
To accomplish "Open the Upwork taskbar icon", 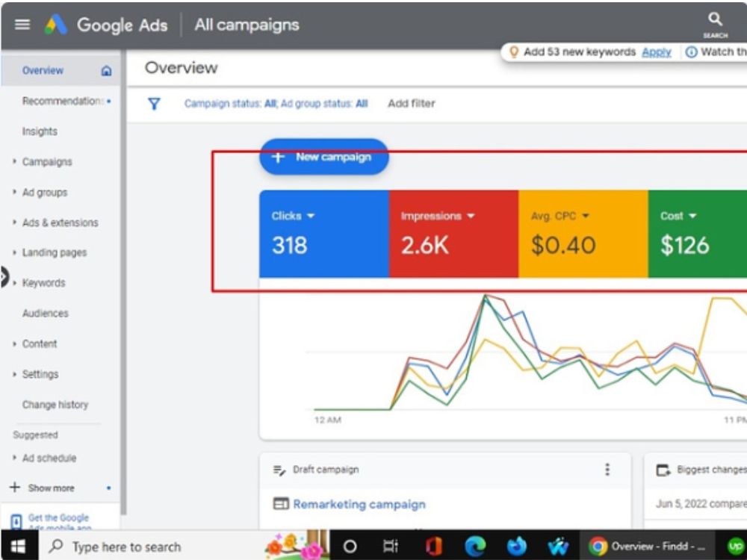I will 736,547.
